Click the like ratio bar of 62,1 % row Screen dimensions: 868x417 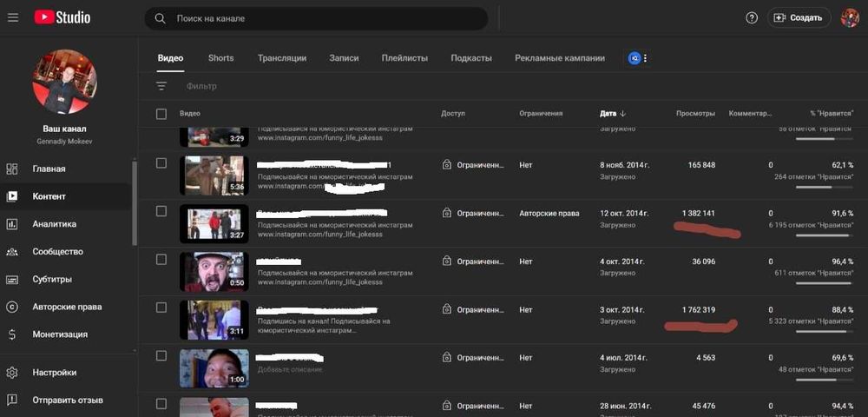coord(825,187)
